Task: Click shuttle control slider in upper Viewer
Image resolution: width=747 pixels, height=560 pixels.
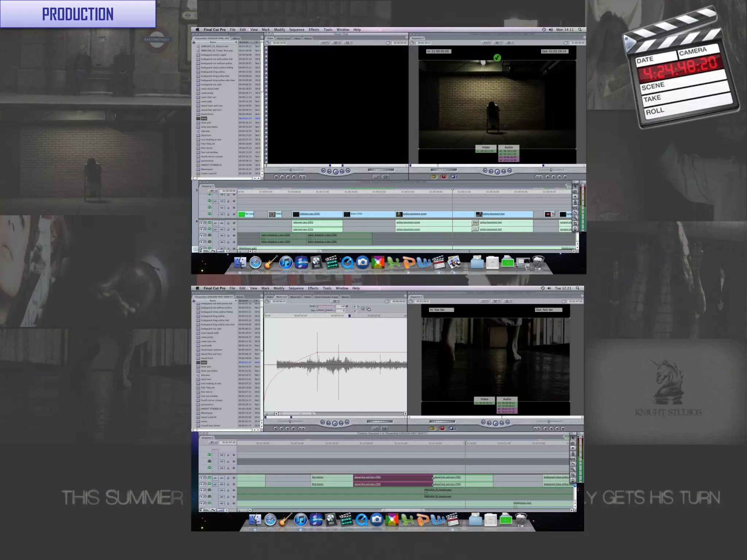Action: tap(291, 170)
